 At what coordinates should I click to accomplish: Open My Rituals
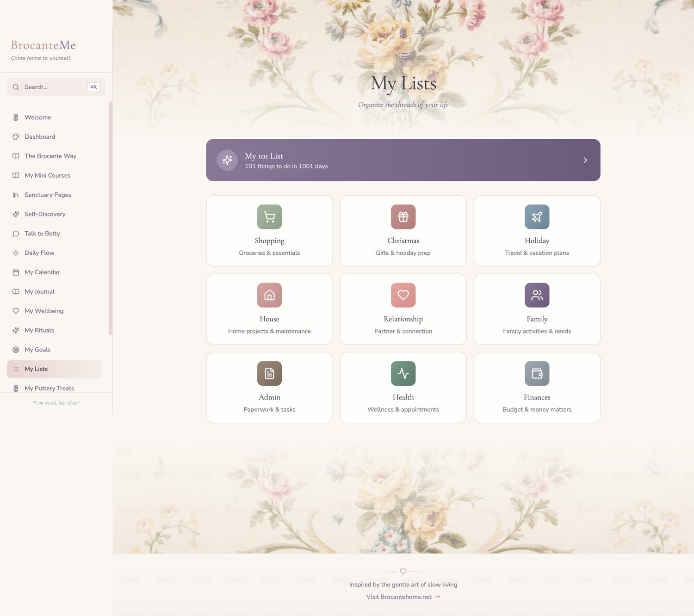[54, 330]
